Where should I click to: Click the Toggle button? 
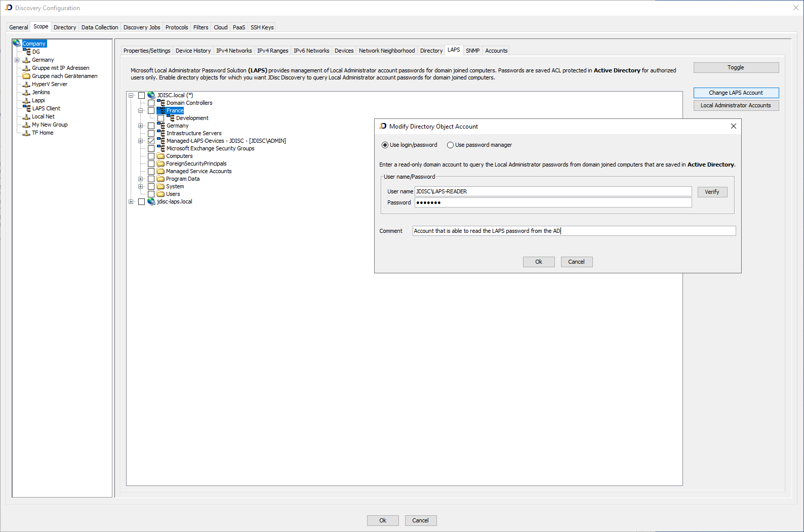coord(736,67)
